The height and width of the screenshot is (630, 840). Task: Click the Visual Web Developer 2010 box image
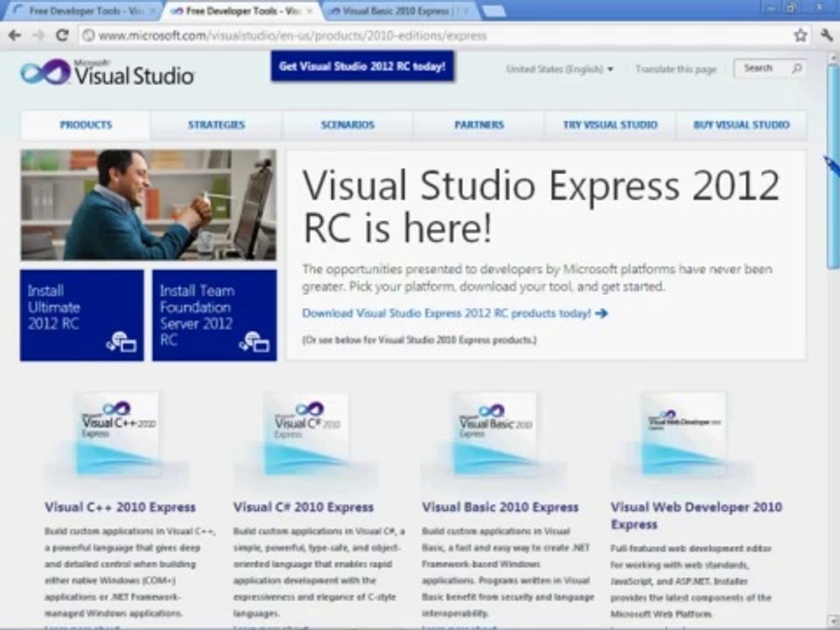coord(683,434)
